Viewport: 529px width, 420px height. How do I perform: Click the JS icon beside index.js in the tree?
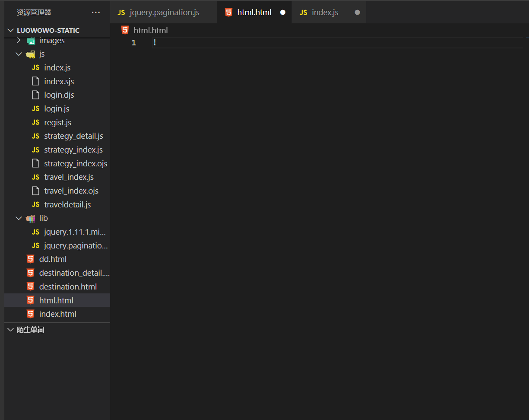36,68
